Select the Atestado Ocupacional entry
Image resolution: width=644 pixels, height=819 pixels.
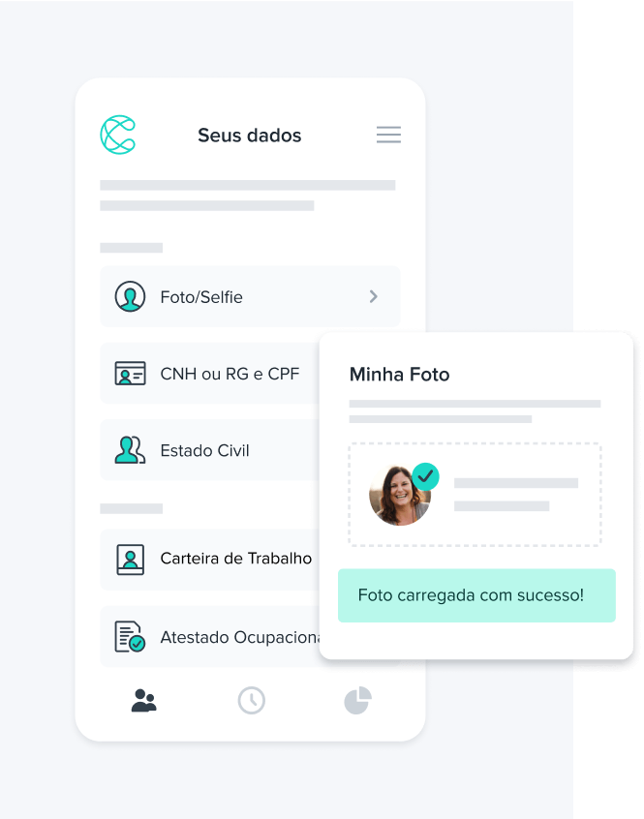(209, 637)
